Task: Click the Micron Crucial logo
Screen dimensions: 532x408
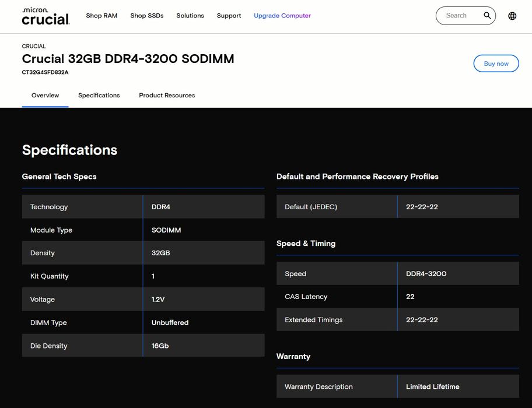Action: (45, 16)
